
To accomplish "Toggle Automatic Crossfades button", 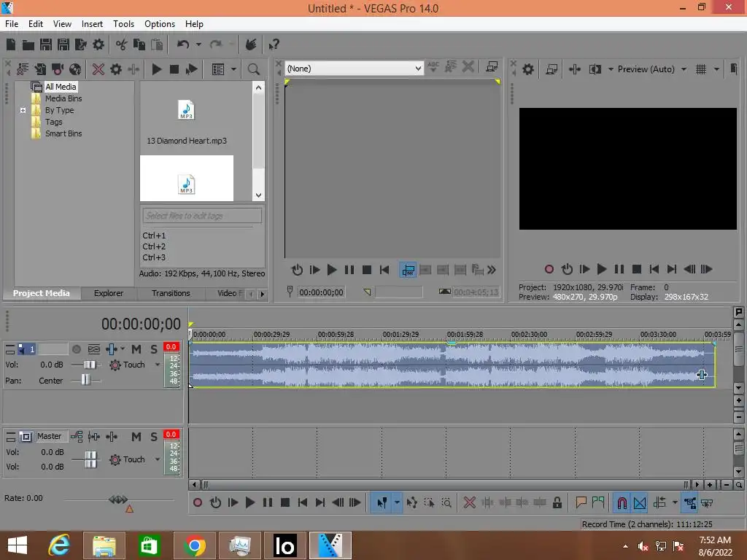I will coord(640,502).
